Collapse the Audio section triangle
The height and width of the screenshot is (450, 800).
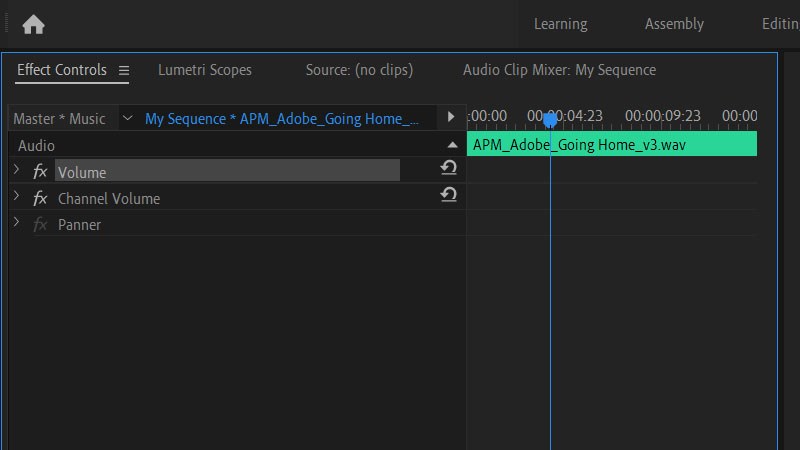(x=452, y=145)
